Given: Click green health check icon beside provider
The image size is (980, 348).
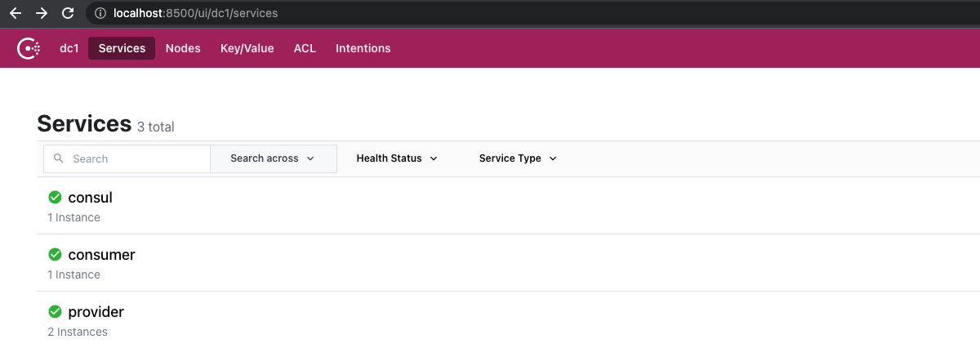Looking at the screenshot, I should [x=56, y=311].
